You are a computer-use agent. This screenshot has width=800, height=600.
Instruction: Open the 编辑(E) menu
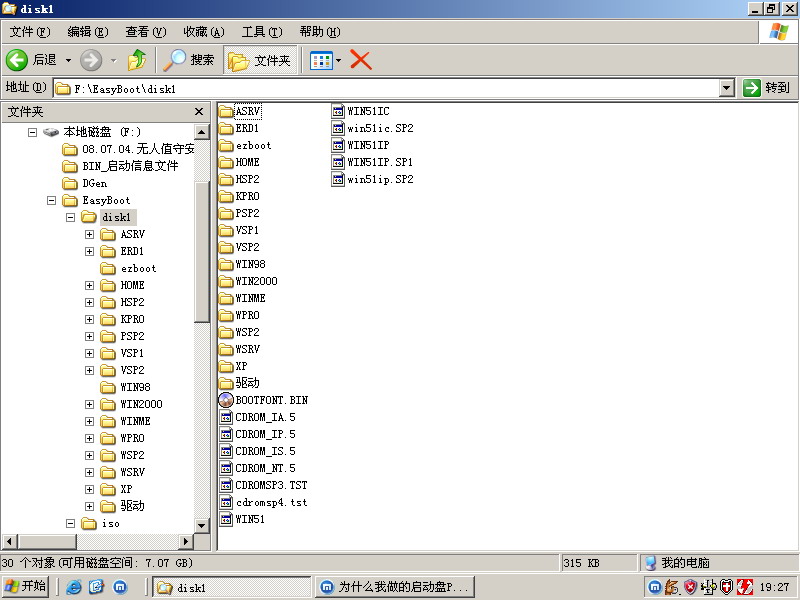88,32
